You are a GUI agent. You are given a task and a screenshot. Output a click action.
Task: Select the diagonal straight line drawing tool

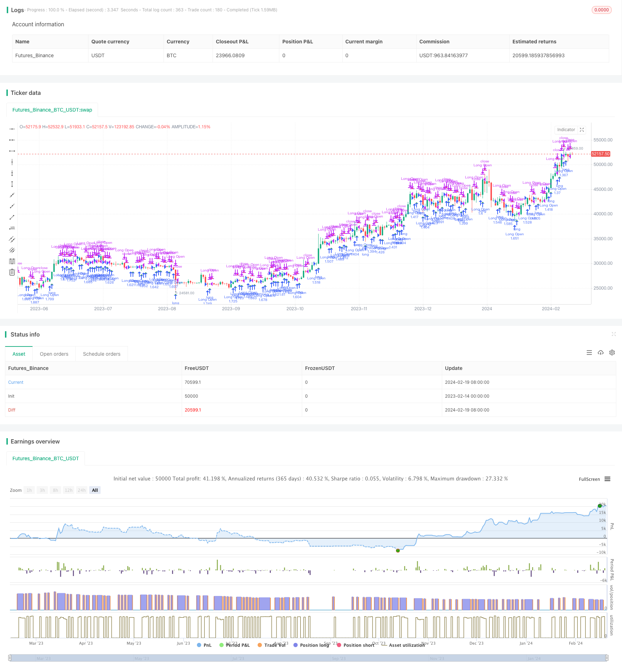pos(12,195)
